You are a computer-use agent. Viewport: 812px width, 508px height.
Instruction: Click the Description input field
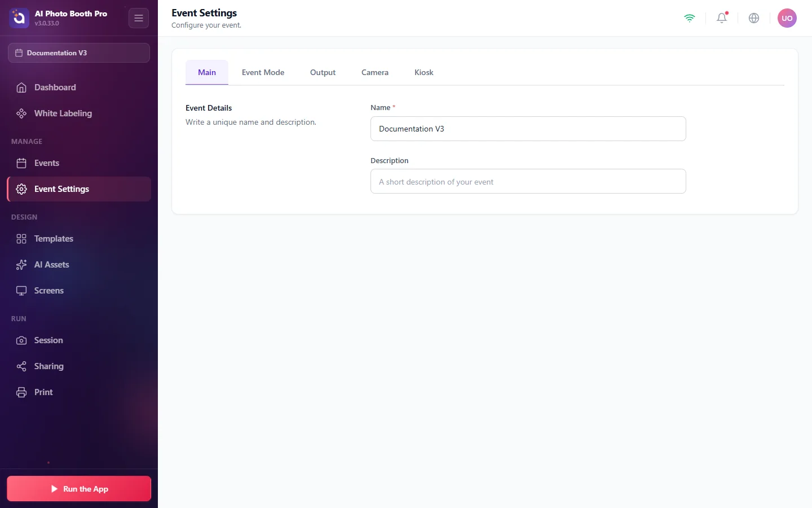528,181
